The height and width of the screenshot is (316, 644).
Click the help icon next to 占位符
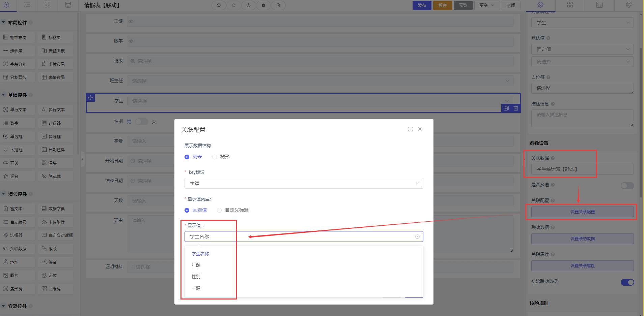coord(549,77)
